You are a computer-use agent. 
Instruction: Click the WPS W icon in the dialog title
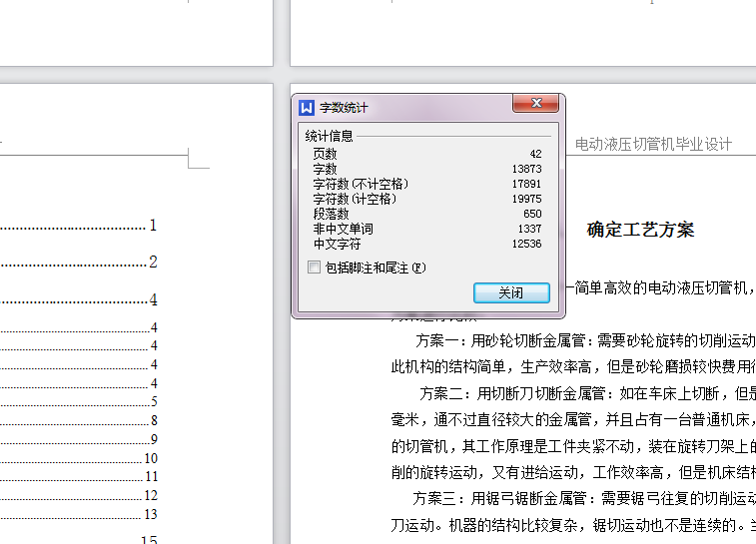[307, 108]
